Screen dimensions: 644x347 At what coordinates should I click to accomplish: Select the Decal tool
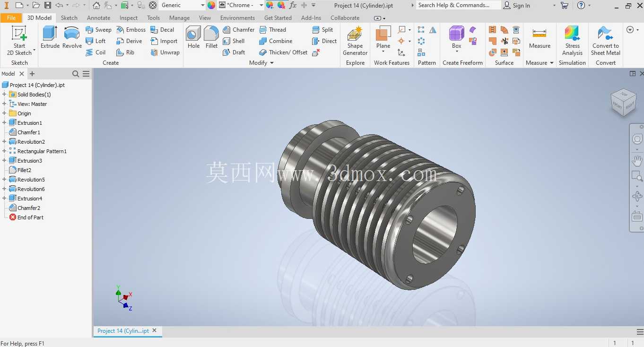coord(162,30)
